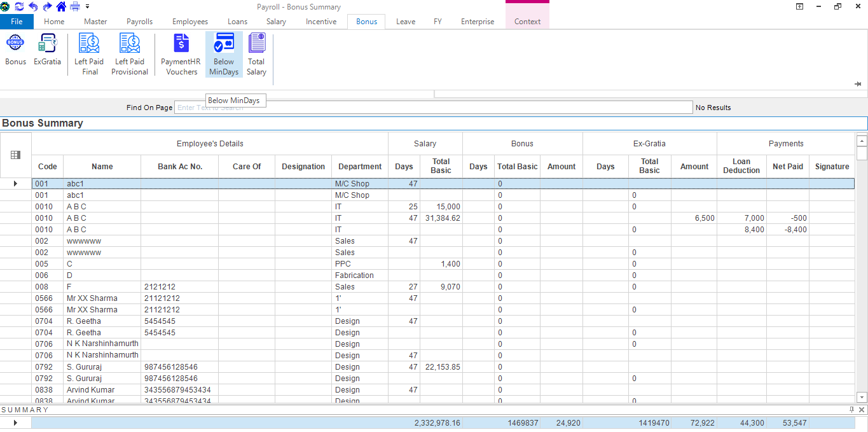Click the Bonus ribbon icon
This screenshot has height=432, width=868.
click(15, 50)
